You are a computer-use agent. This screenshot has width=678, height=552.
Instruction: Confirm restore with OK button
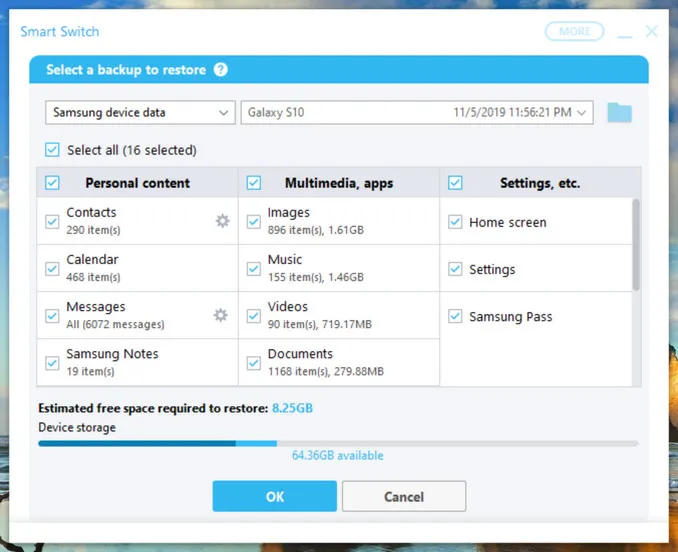click(x=275, y=496)
